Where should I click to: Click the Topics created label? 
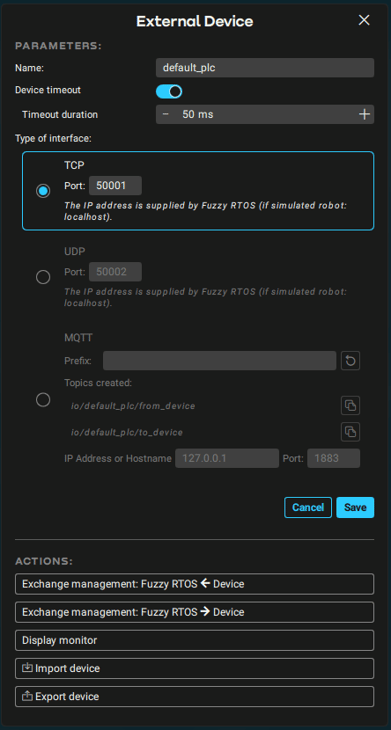tap(98, 383)
